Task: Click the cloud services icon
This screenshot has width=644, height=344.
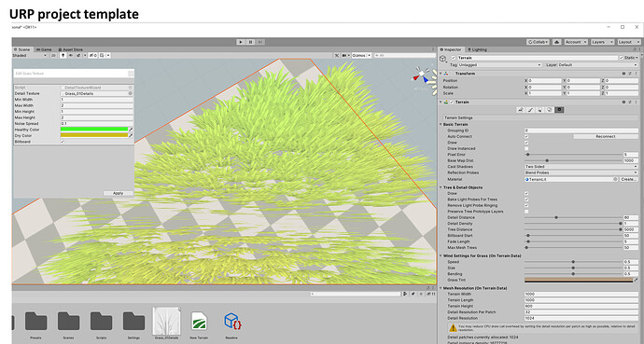Action: (557, 42)
